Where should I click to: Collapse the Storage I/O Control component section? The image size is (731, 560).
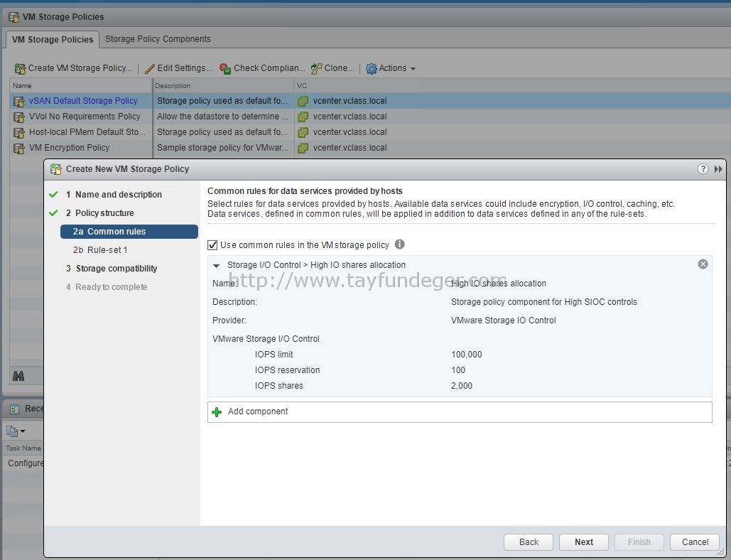(216, 265)
